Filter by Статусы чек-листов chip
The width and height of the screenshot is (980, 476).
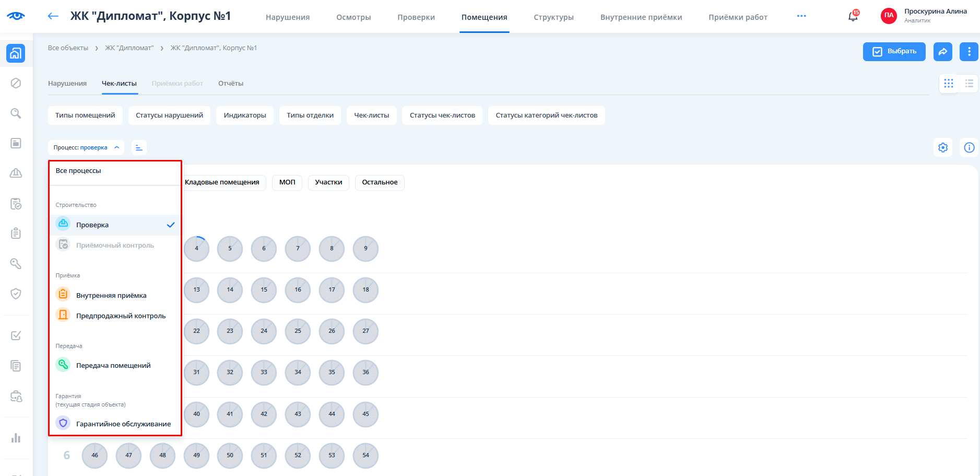[x=442, y=115]
